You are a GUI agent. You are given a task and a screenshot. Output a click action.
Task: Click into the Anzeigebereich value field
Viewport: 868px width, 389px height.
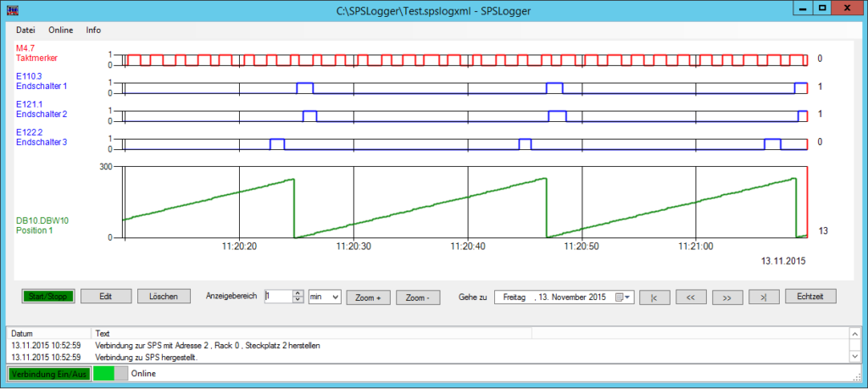point(278,297)
